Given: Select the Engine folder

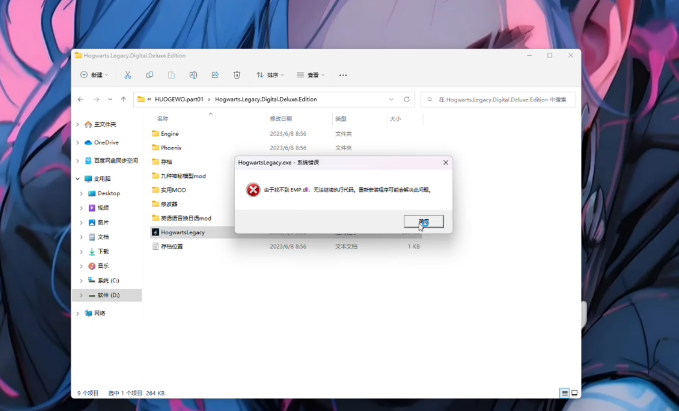Looking at the screenshot, I should [x=169, y=133].
